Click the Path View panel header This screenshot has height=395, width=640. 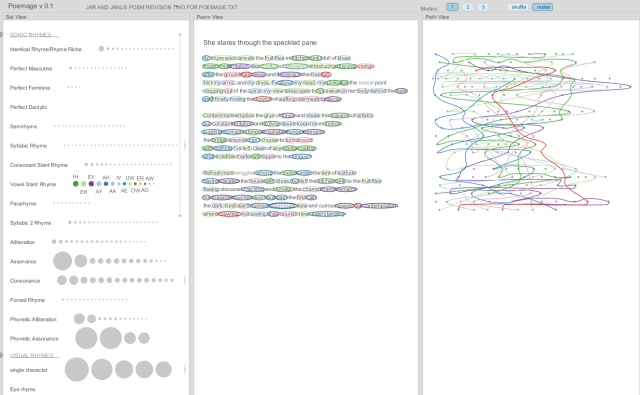531,17
